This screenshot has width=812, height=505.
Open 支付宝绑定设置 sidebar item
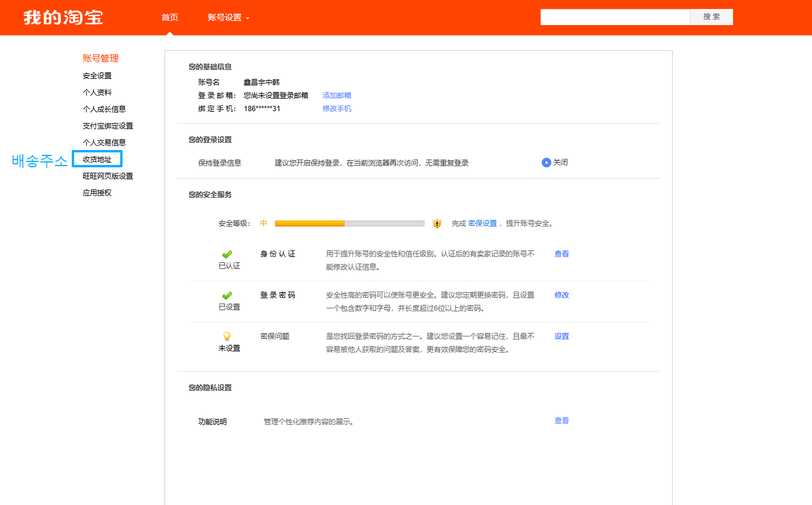pyautogui.click(x=108, y=126)
